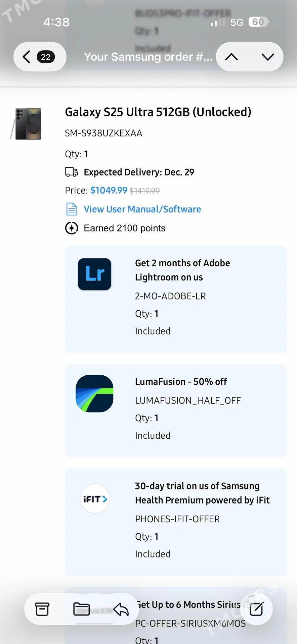Tap the Galaxy S25 Ultra 512GB title

click(x=158, y=112)
